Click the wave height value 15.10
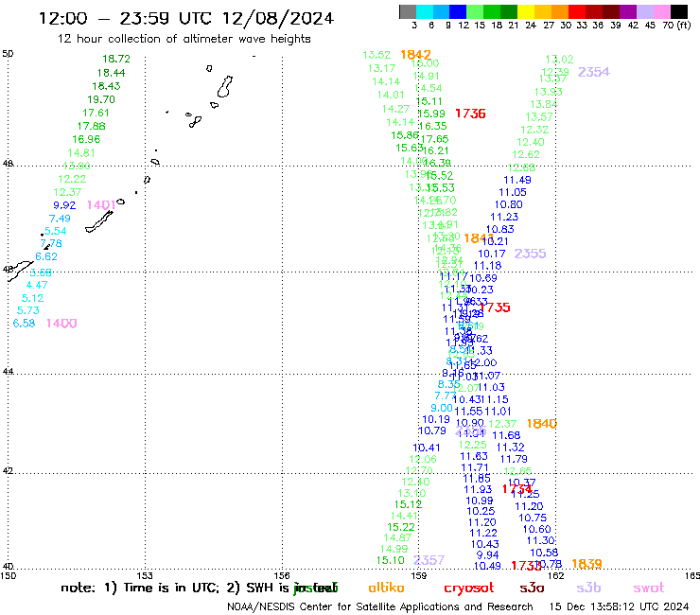The image size is (700, 615). (x=390, y=560)
